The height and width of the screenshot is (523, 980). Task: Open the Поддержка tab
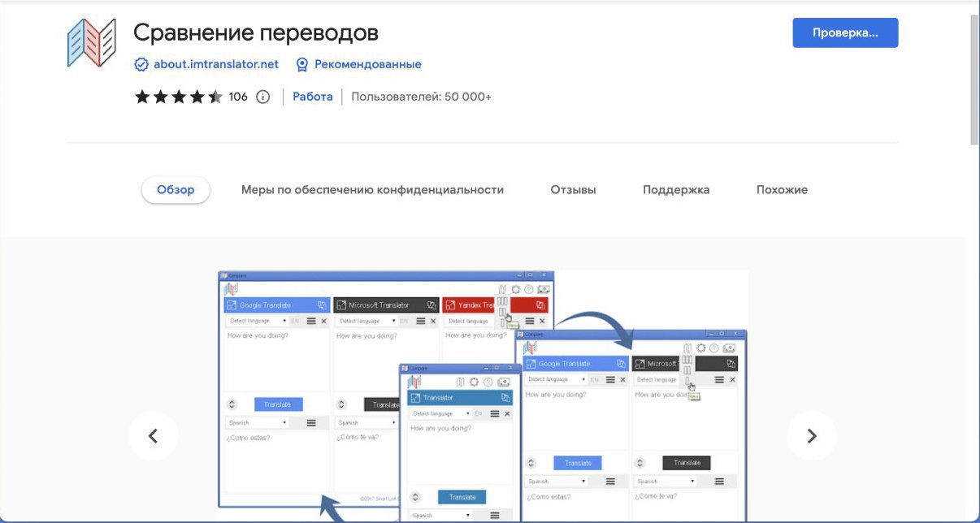[676, 190]
